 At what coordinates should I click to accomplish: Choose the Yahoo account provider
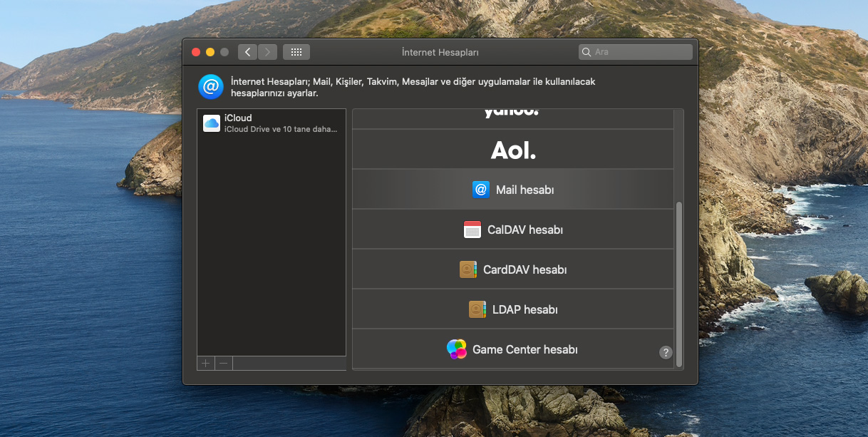coord(513,118)
